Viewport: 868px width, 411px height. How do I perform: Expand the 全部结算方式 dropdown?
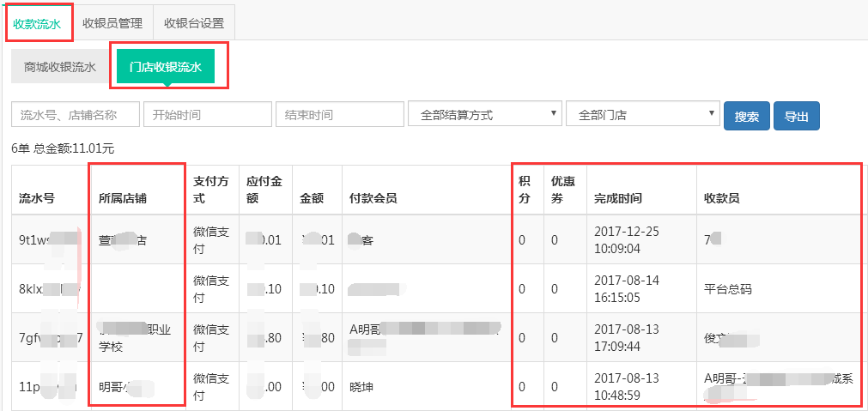(x=484, y=114)
